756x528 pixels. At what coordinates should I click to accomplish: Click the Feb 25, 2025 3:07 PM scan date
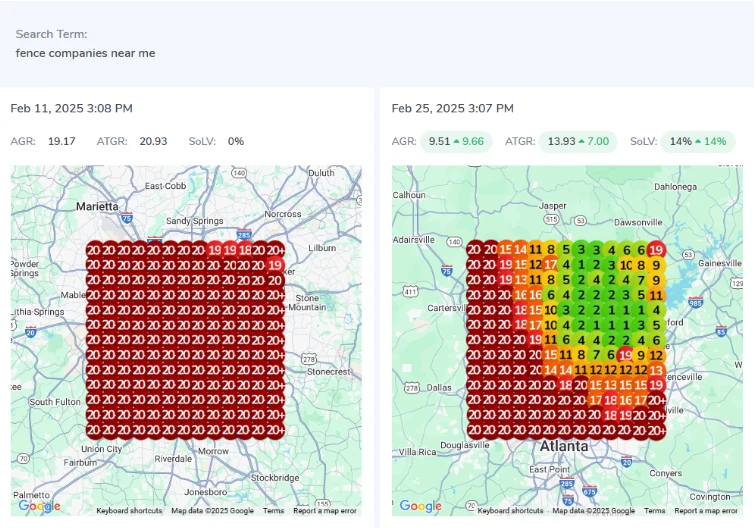pyautogui.click(x=452, y=108)
